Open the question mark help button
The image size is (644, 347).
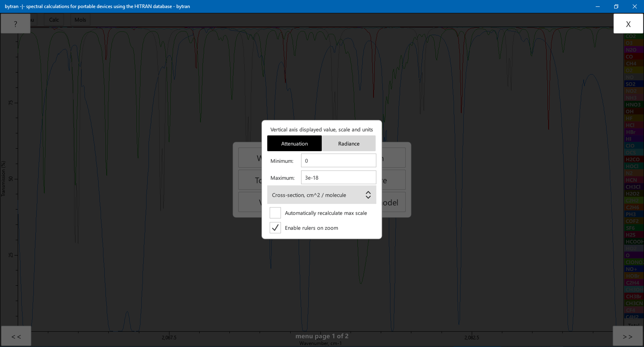coord(15,24)
